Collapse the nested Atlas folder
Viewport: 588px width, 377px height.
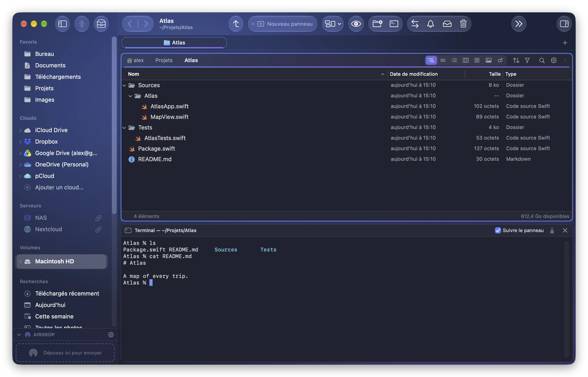pos(130,96)
